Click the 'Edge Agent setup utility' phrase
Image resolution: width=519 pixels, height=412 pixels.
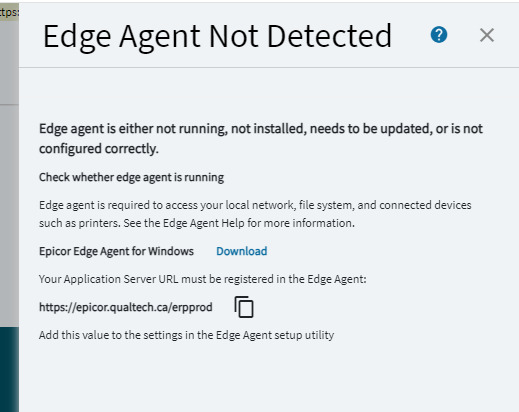275,335
